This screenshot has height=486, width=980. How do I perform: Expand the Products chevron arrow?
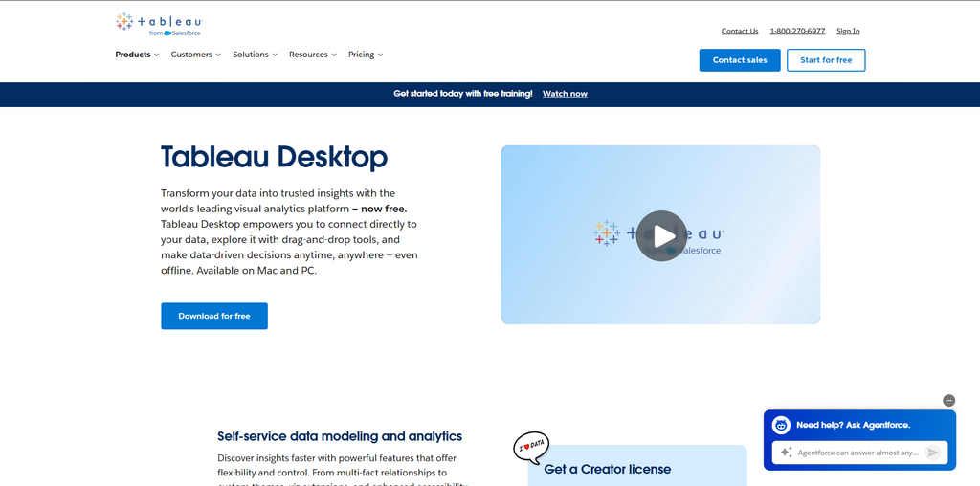point(156,55)
